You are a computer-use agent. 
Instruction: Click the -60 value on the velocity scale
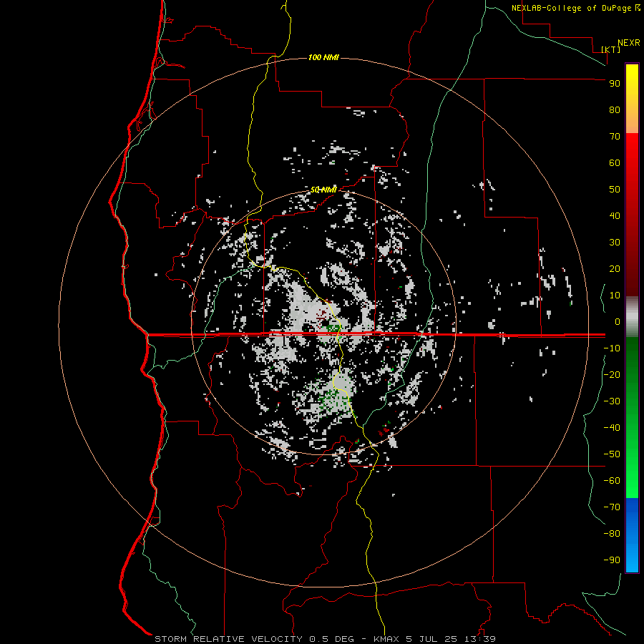612,481
